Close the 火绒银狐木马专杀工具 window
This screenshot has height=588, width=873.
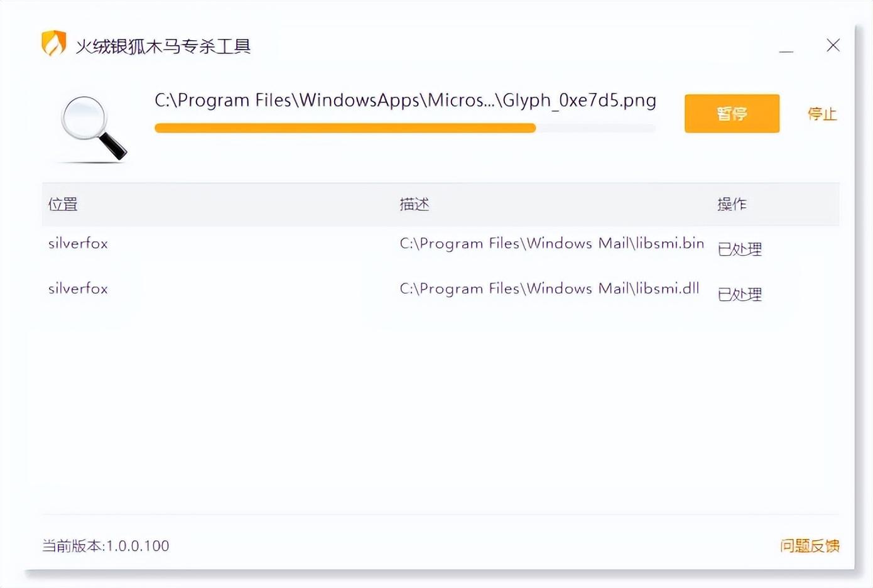pyautogui.click(x=833, y=45)
